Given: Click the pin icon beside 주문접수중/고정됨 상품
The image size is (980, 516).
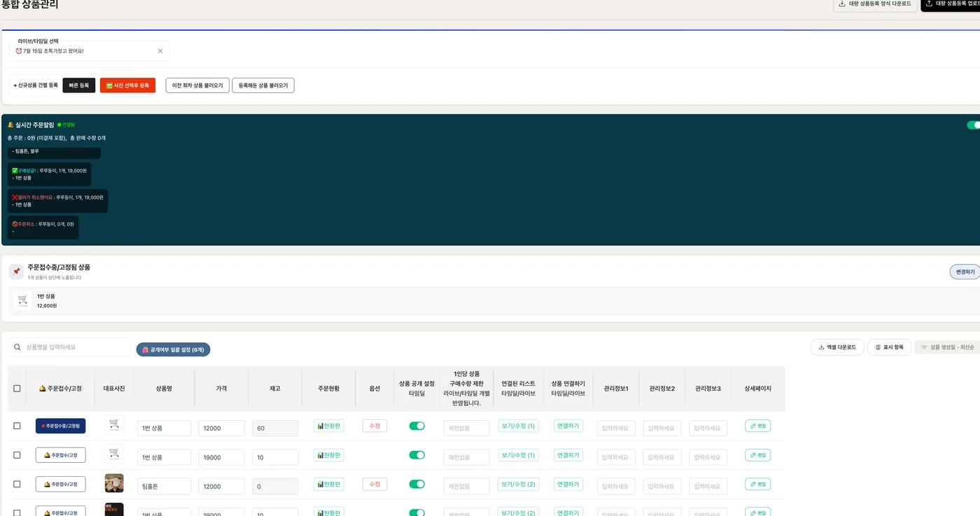Looking at the screenshot, I should point(17,272).
